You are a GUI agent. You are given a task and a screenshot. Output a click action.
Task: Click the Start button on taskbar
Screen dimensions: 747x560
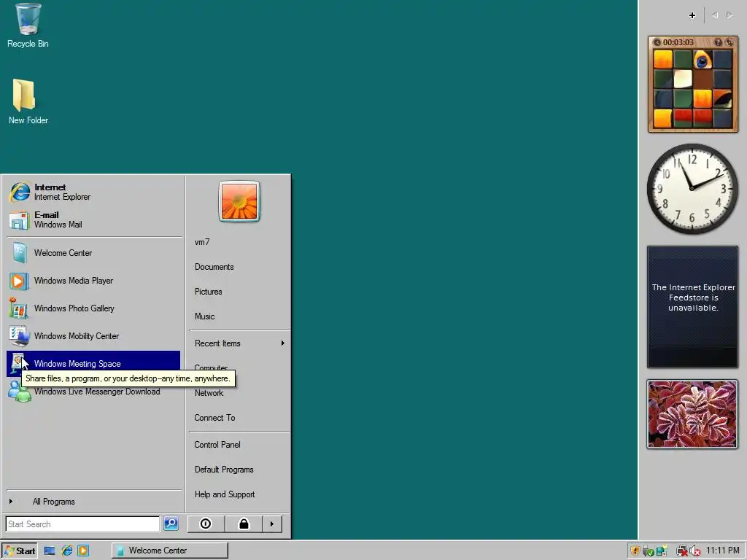(20, 551)
